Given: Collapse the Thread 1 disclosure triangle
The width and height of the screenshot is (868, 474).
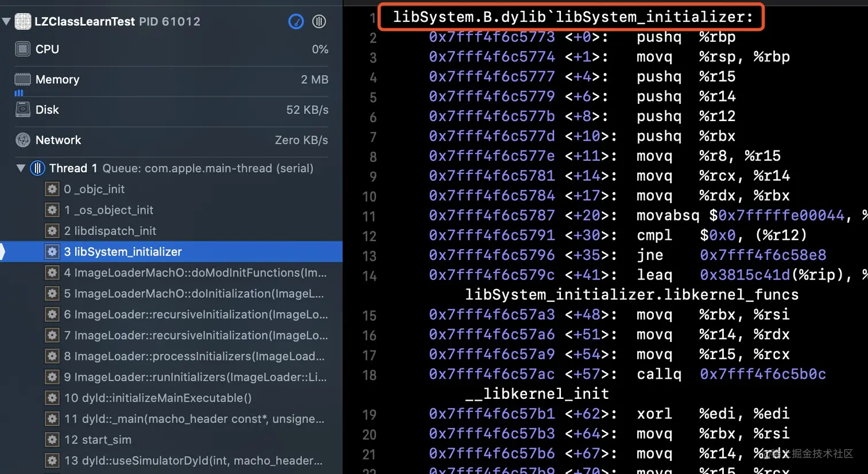Looking at the screenshot, I should (21, 168).
